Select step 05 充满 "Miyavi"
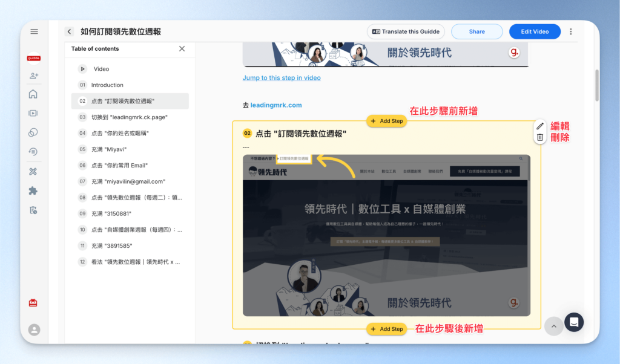620x364 pixels. pos(130,149)
